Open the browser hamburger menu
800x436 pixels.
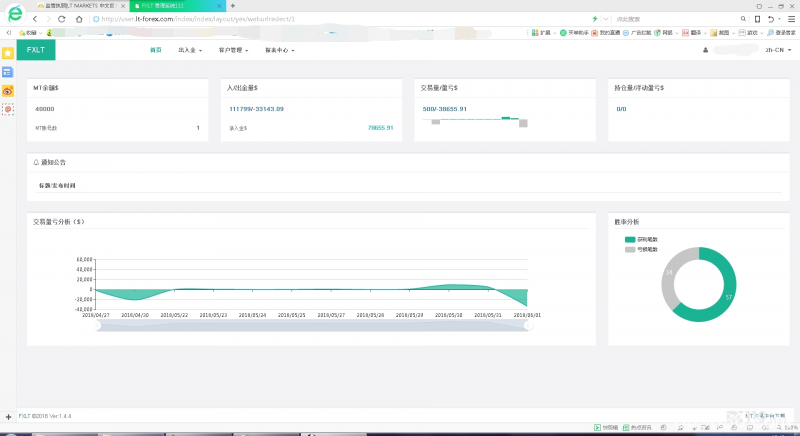coord(791,19)
